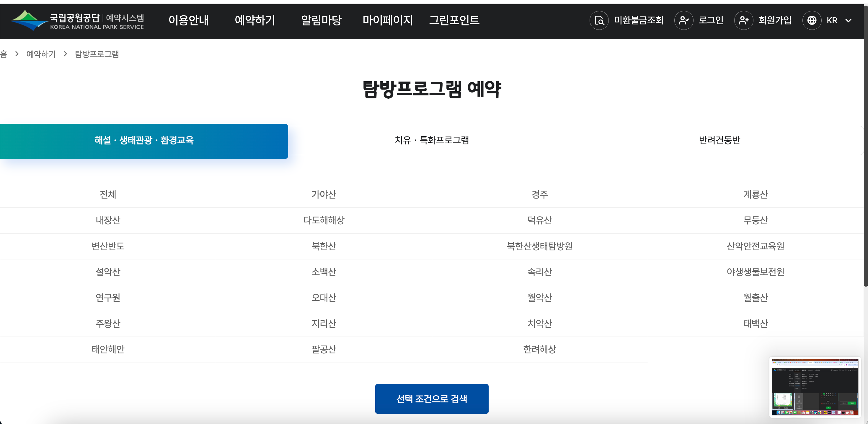Click the magnifier icon beside 미환불금조회
868x424 pixels.
599,20
